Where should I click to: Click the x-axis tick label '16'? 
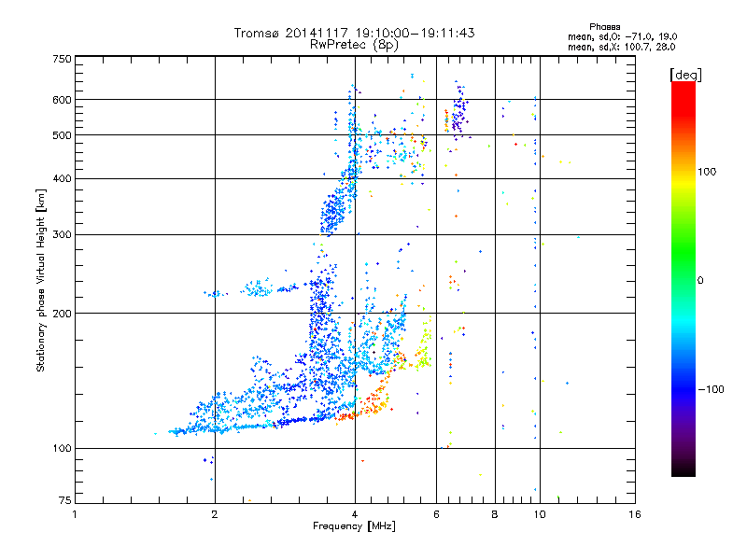pyautogui.click(x=635, y=514)
